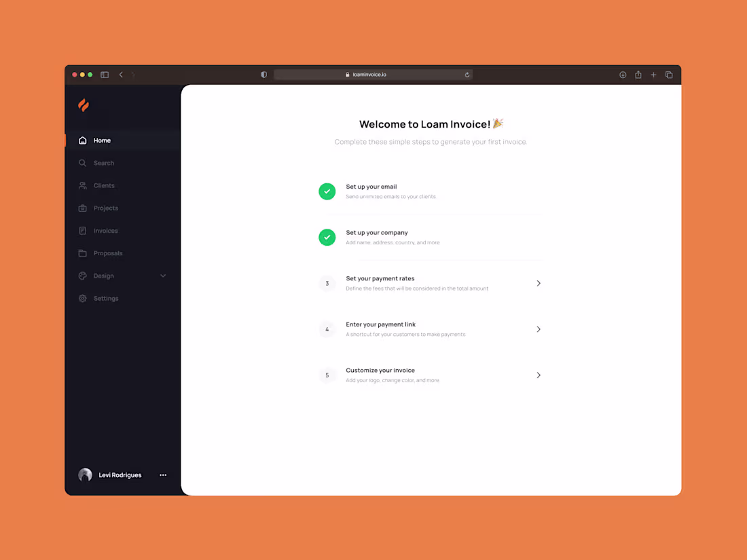The width and height of the screenshot is (747, 560).
Task: Click the Loam flame logo in sidebar
Action: 84,105
